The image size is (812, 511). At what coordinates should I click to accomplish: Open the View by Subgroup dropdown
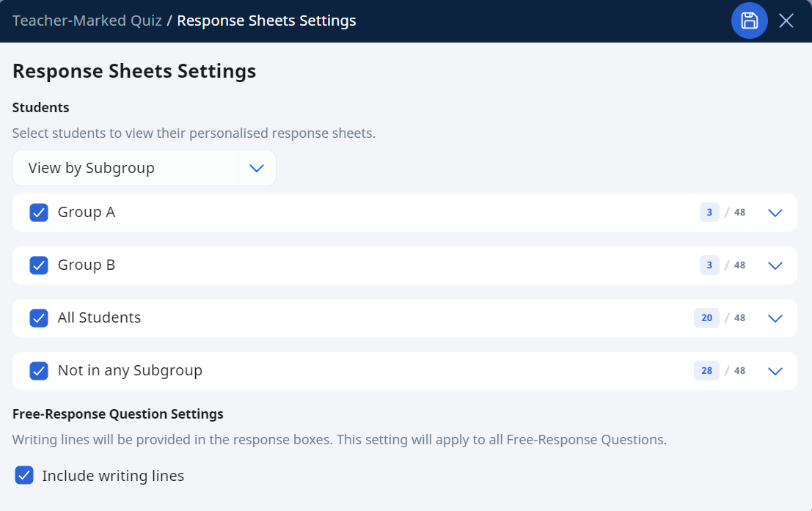[x=145, y=168]
